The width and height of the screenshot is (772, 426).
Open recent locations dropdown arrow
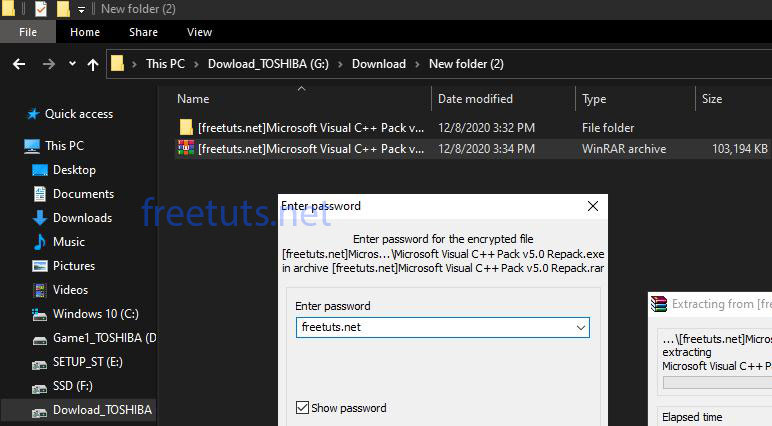(x=72, y=64)
